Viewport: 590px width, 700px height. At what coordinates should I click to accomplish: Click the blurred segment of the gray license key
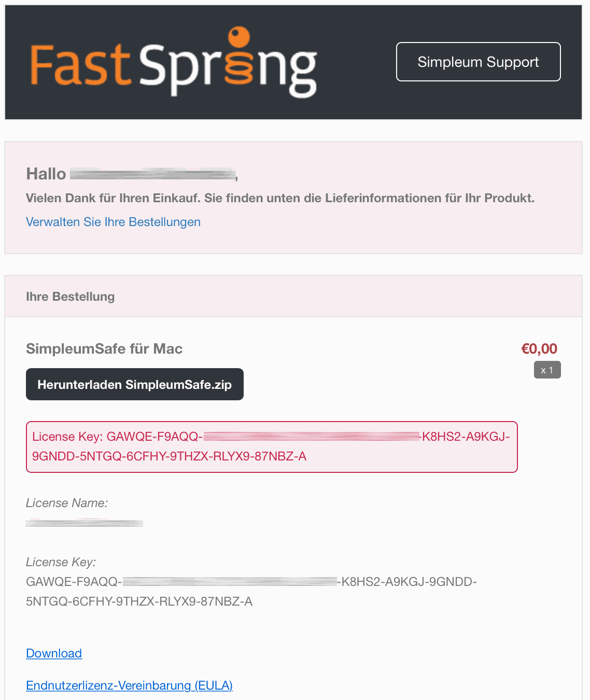coord(230,582)
